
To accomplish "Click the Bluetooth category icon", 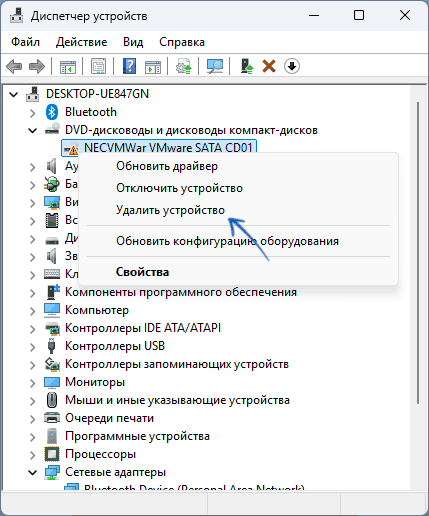I will pyautogui.click(x=52, y=112).
